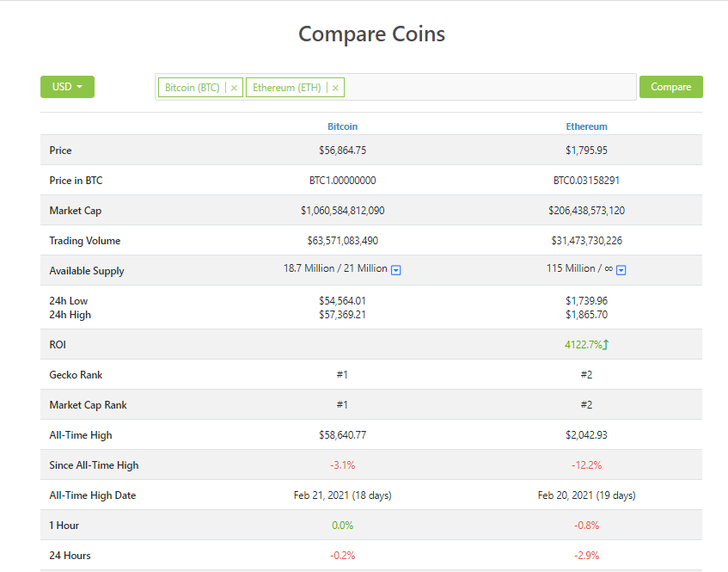Click Ethereum price $1,795.95

pos(586,150)
